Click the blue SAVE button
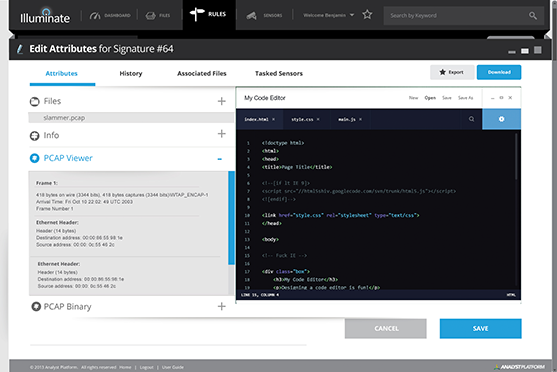Viewport: 557px width, 372px height. click(x=481, y=329)
